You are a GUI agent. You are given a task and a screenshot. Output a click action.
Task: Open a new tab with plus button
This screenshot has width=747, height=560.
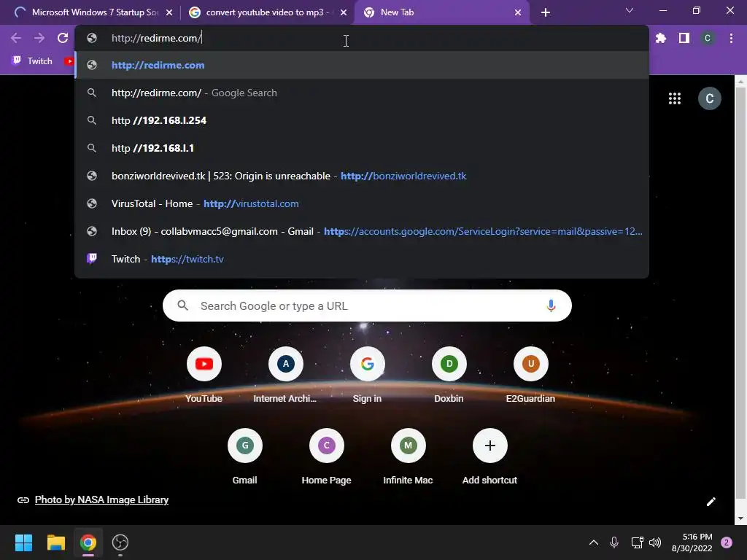tap(546, 12)
